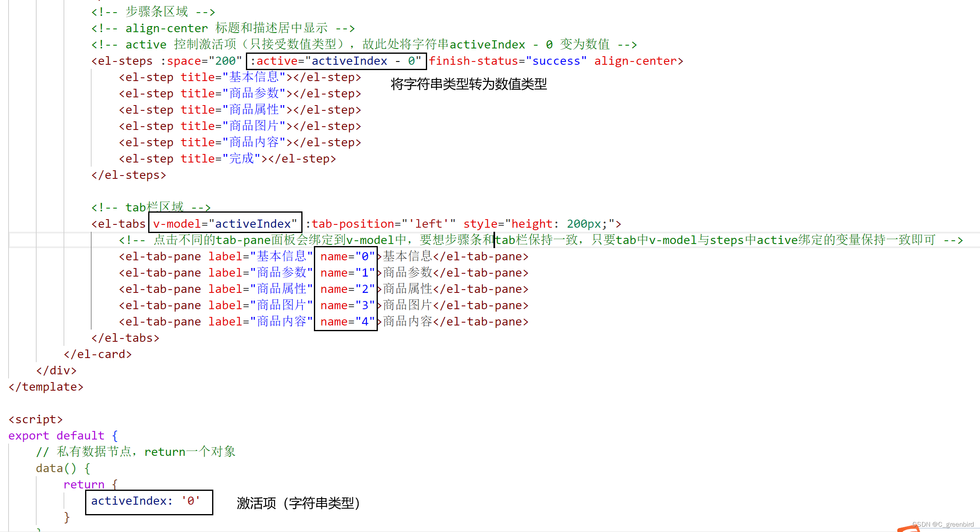This screenshot has width=980, height=532.
Task: Click the long comment starting '点击不同的tab-pane'
Action: point(541,240)
